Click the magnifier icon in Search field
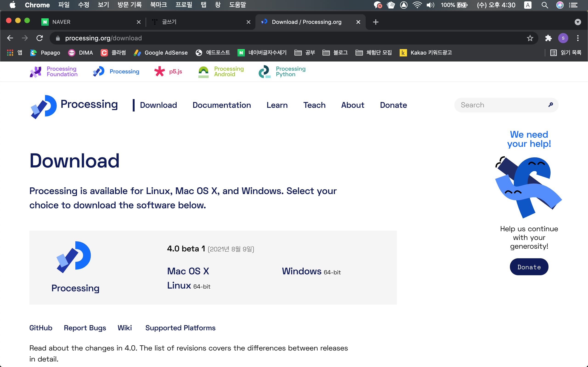The height and width of the screenshot is (367, 588). pos(551,105)
